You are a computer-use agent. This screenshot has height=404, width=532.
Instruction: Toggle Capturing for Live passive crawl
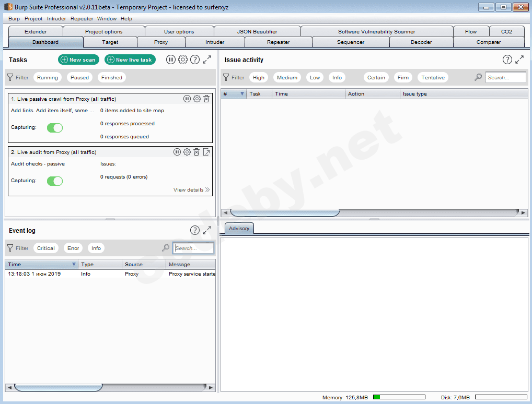pyautogui.click(x=55, y=128)
